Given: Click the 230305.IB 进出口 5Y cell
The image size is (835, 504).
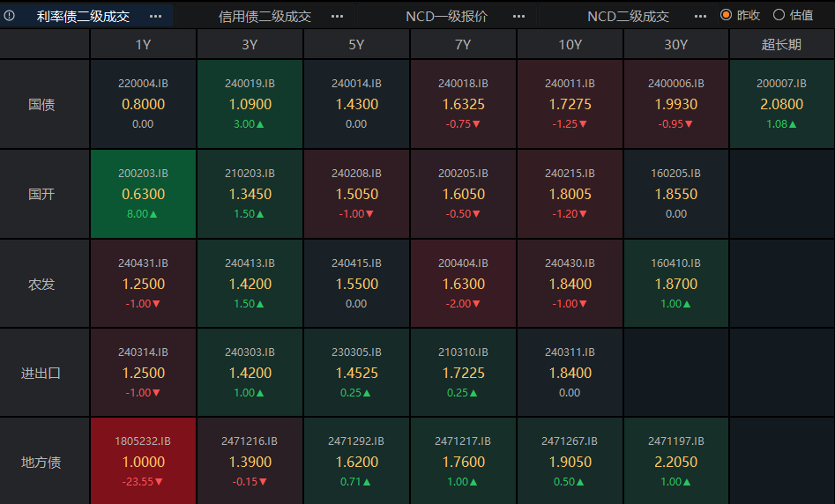Looking at the screenshot, I should [x=356, y=373].
